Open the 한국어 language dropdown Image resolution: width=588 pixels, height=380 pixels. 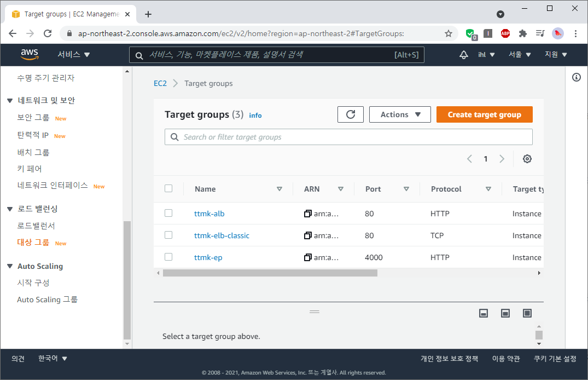53,359
